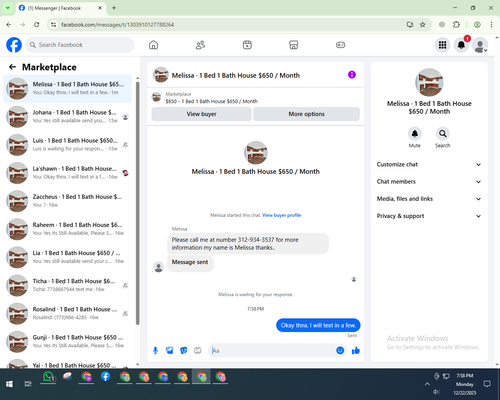Open Lia conversation in chat list
The height and width of the screenshot is (400, 500).
(67, 257)
